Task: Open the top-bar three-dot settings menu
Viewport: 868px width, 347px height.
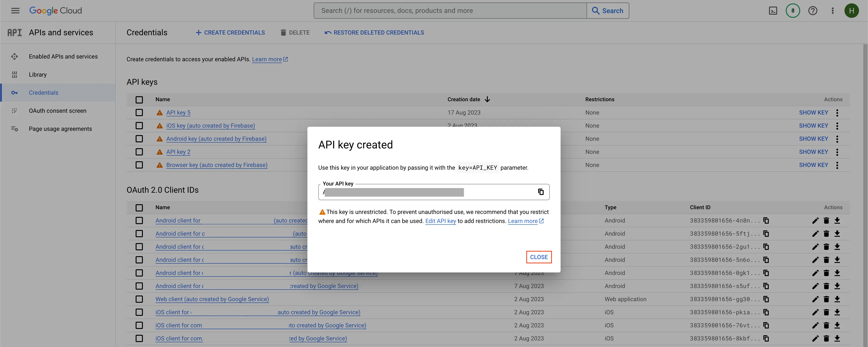Action: [833, 11]
